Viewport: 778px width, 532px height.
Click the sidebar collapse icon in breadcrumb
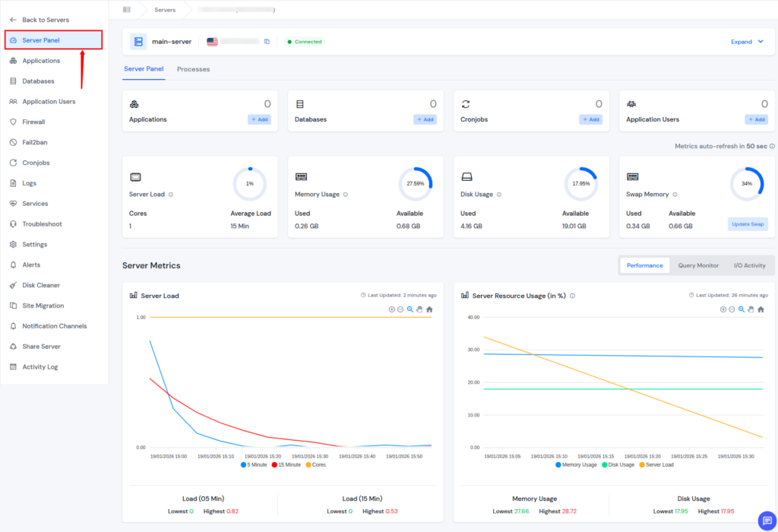point(126,10)
